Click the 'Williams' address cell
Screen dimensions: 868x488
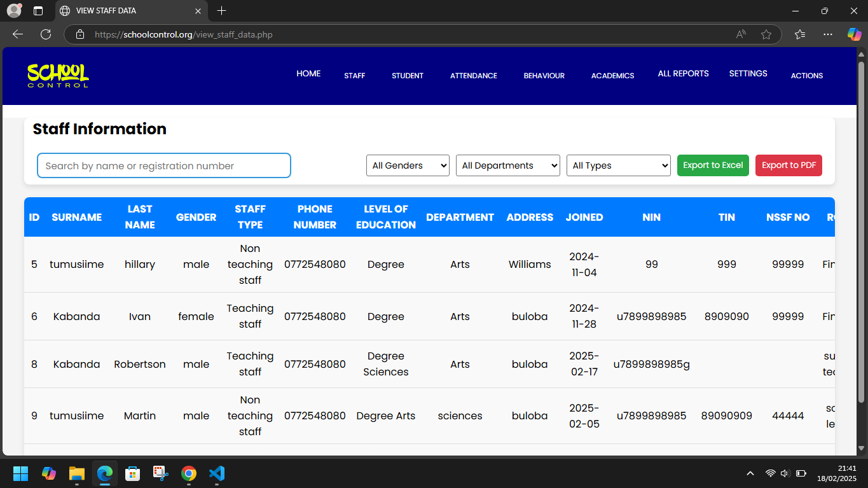[530, 264]
